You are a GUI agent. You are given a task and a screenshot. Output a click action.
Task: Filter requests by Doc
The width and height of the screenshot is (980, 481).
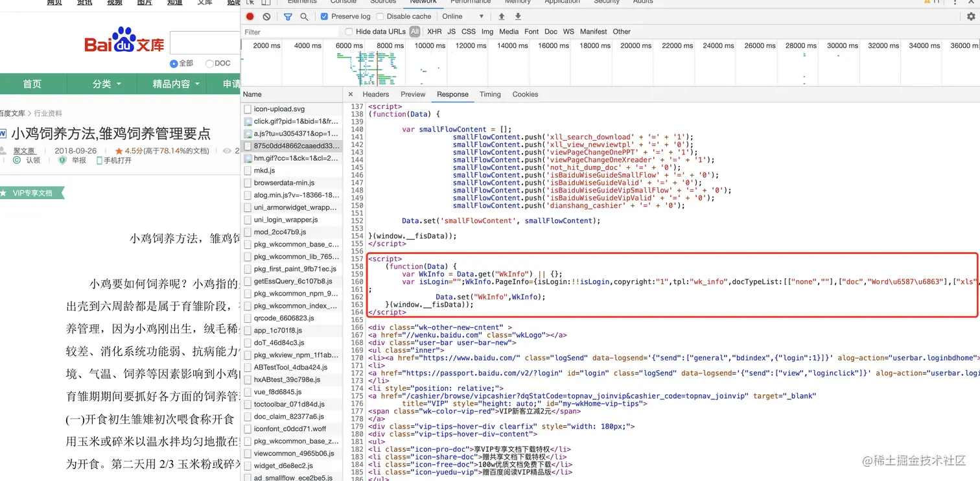[551, 31]
